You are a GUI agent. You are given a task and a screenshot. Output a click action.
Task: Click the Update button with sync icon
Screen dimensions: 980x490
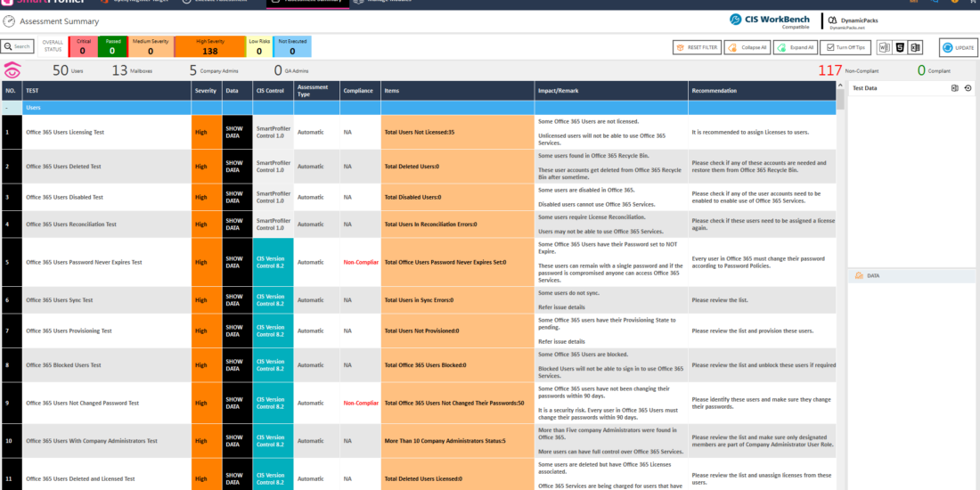(x=959, y=47)
